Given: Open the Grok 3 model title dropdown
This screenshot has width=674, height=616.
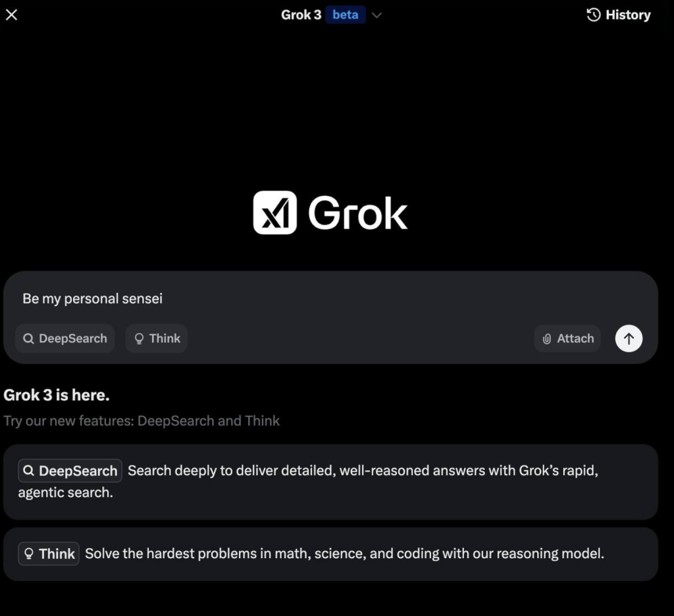Looking at the screenshot, I should 301,15.
